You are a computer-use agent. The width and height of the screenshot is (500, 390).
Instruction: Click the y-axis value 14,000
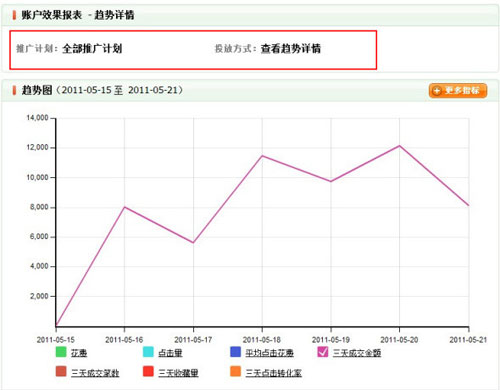[37, 118]
